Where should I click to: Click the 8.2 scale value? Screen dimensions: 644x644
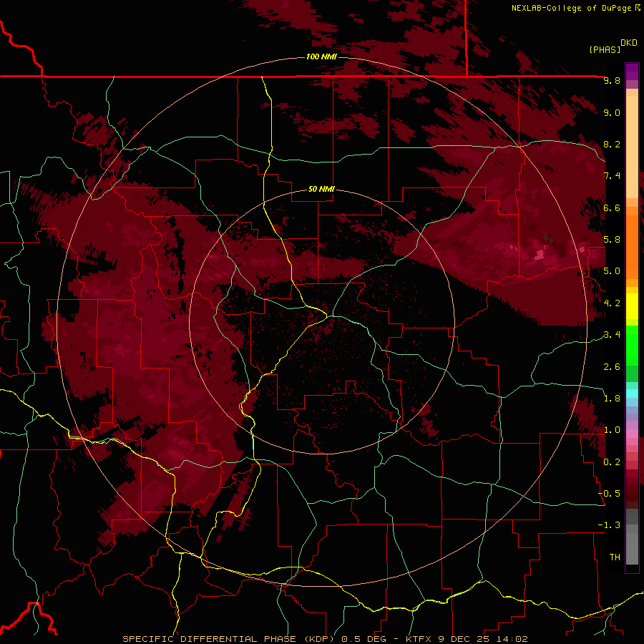[x=612, y=144]
